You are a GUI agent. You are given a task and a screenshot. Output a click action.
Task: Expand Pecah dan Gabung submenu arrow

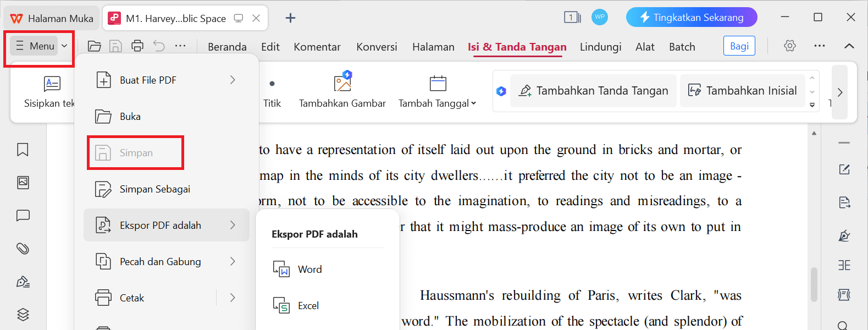click(233, 261)
